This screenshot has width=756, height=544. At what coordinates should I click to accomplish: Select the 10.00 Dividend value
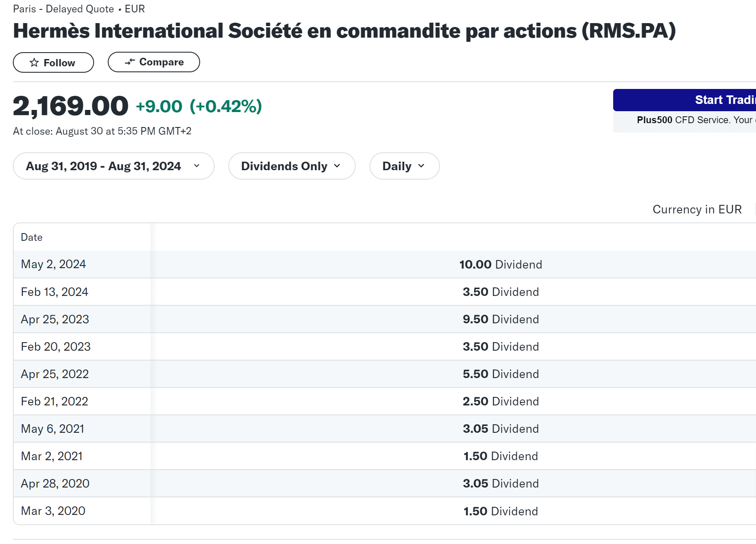pos(501,264)
